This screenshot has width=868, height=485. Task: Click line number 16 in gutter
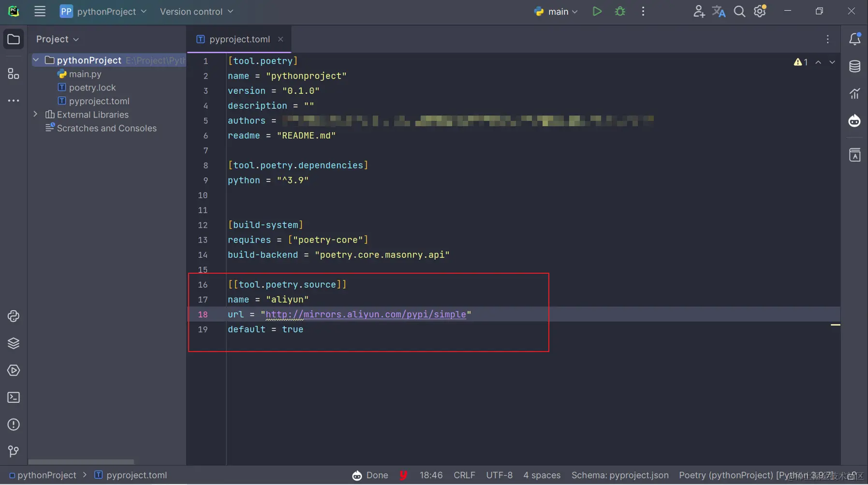(203, 285)
